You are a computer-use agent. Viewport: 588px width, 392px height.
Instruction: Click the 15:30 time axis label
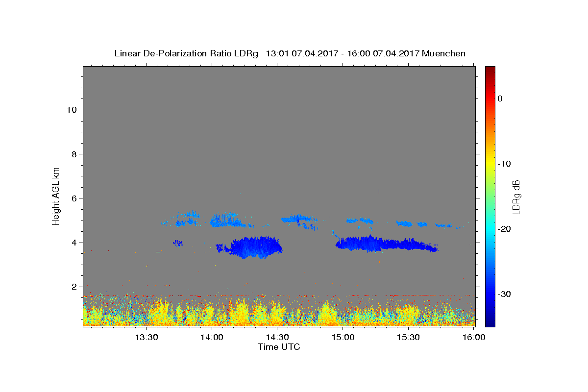coord(408,337)
